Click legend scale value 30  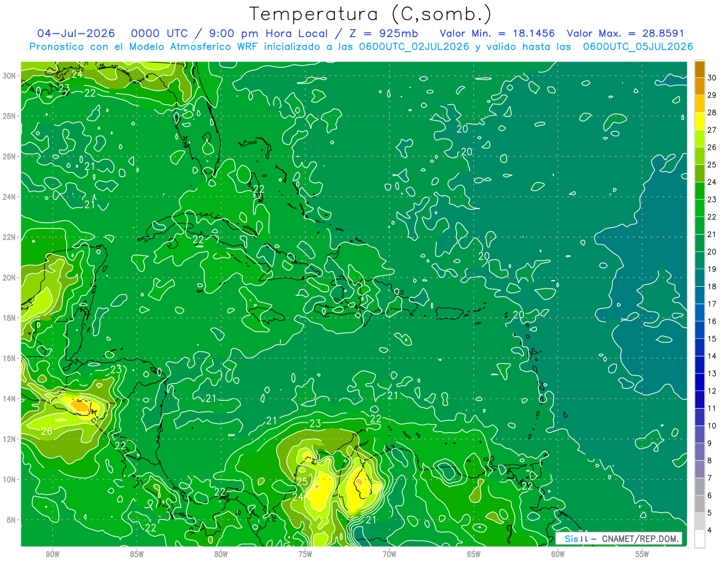(712, 78)
